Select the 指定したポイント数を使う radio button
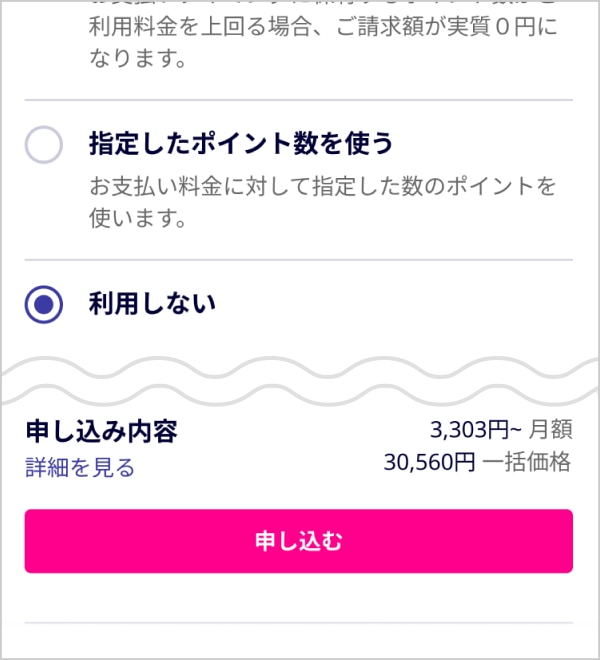This screenshot has height=660, width=600. [44, 145]
